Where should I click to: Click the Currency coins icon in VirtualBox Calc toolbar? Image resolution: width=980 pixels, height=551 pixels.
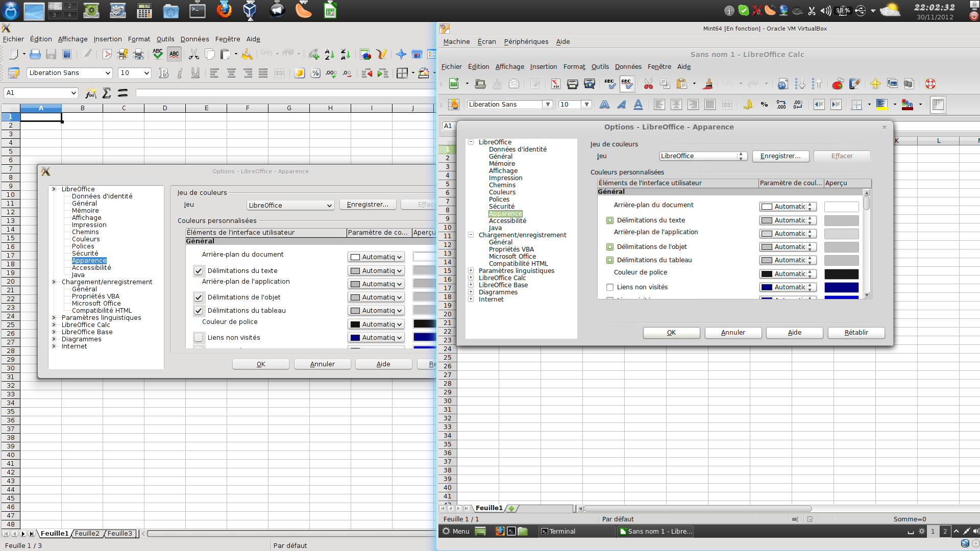[x=748, y=105]
